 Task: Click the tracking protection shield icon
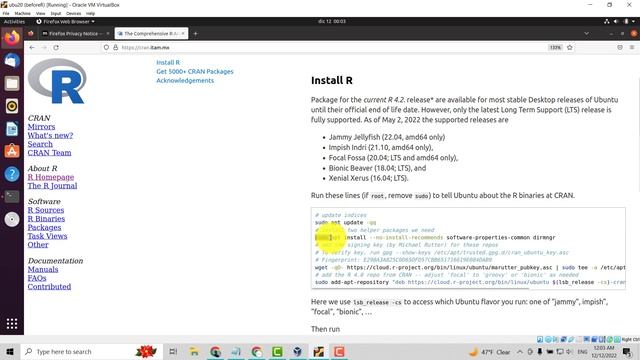coord(106,47)
